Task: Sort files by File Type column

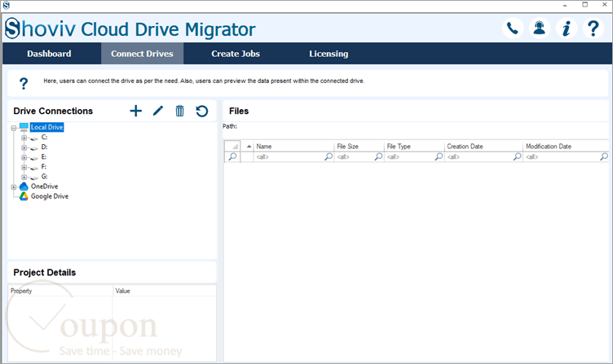Action: coord(414,146)
